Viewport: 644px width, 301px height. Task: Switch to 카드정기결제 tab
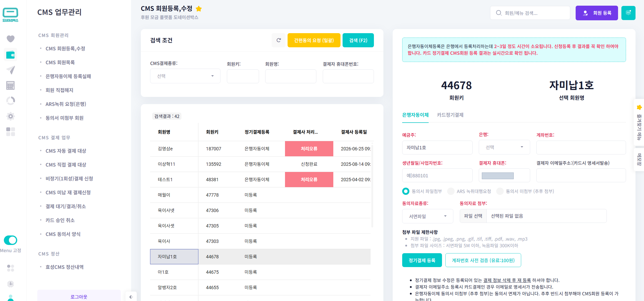(450, 115)
